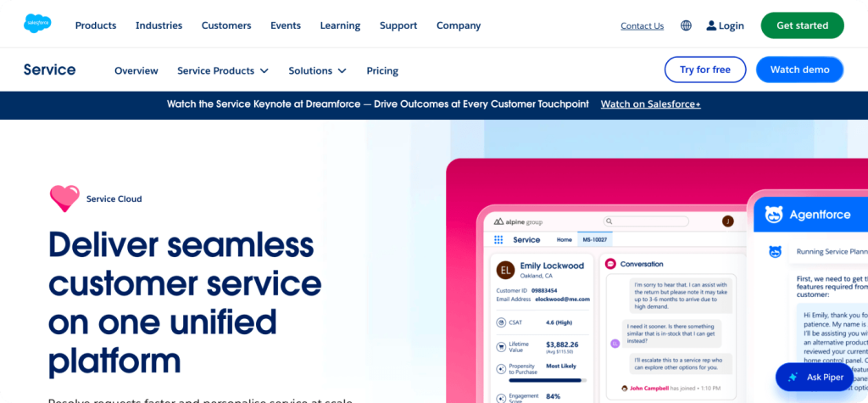Go to the Overview tab

[136, 70]
